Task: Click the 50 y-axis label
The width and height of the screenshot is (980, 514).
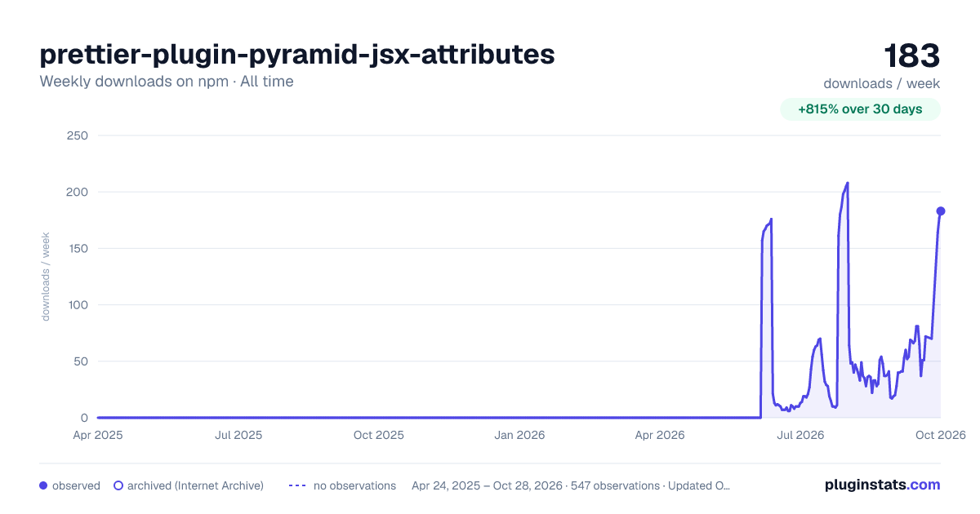Action: click(80, 361)
